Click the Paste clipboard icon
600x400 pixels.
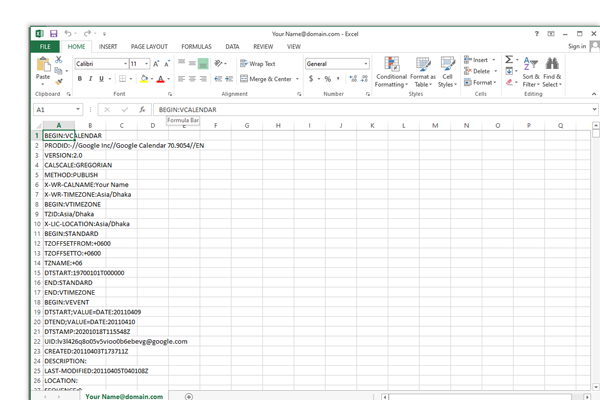coord(43,64)
